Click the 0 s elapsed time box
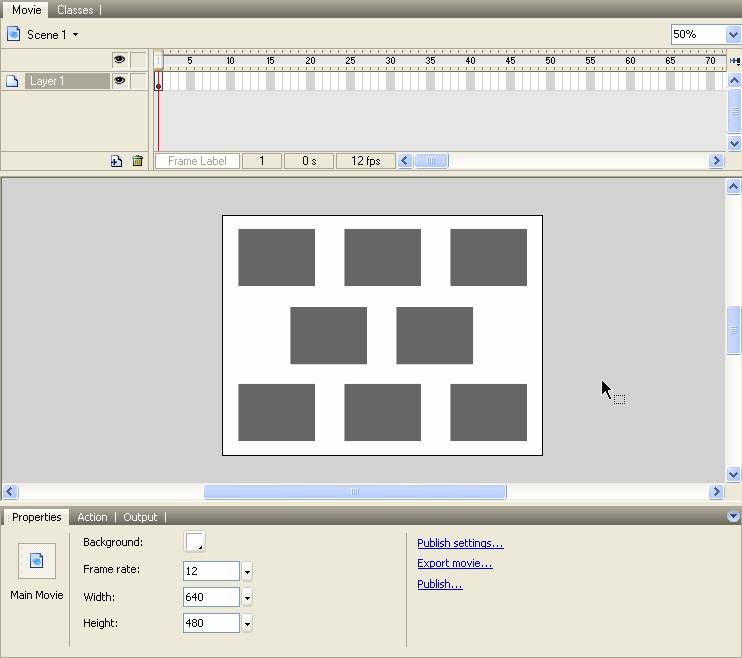 [309, 161]
